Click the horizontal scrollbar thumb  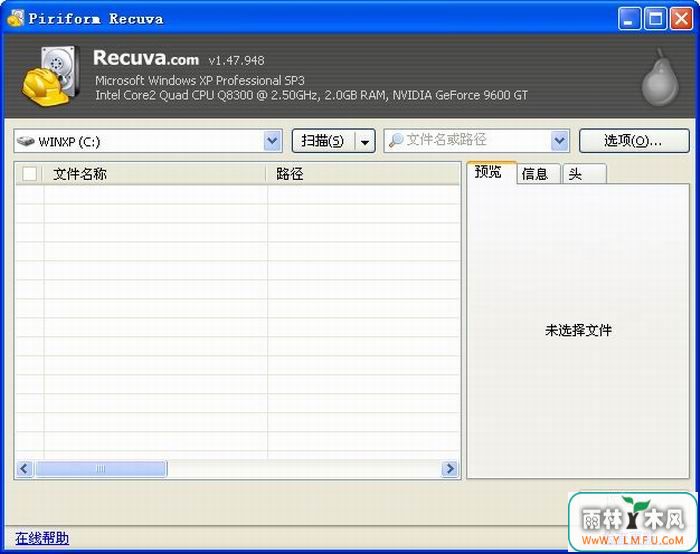(101, 469)
